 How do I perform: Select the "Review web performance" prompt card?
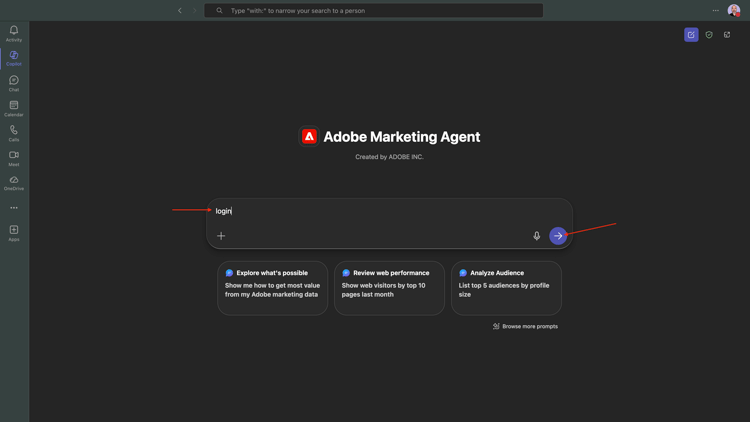389,288
